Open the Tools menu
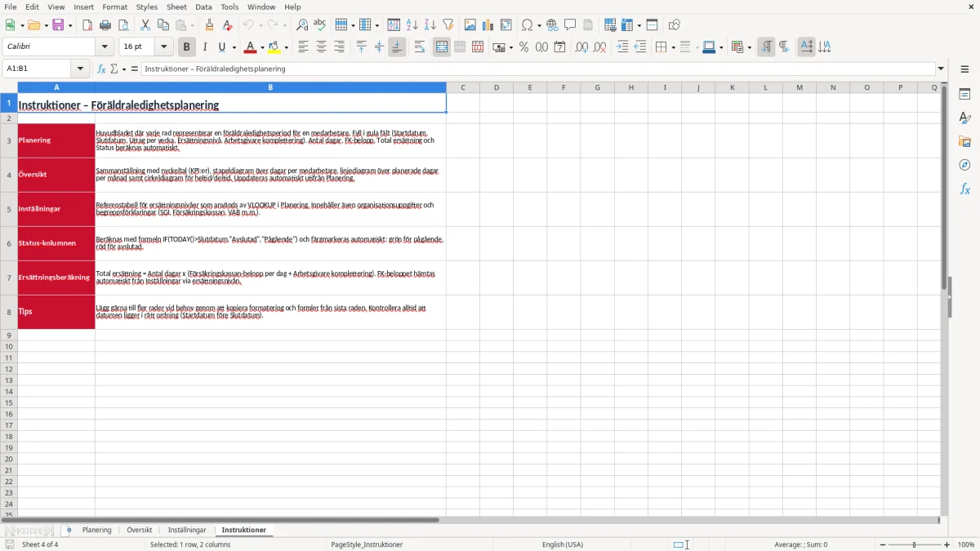This screenshot has height=551, width=980. [229, 7]
